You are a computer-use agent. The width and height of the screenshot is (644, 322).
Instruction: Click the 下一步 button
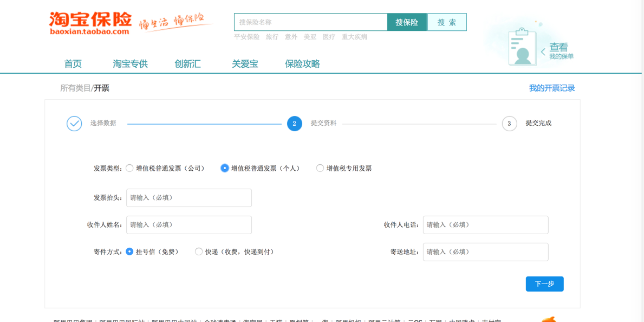tap(544, 284)
